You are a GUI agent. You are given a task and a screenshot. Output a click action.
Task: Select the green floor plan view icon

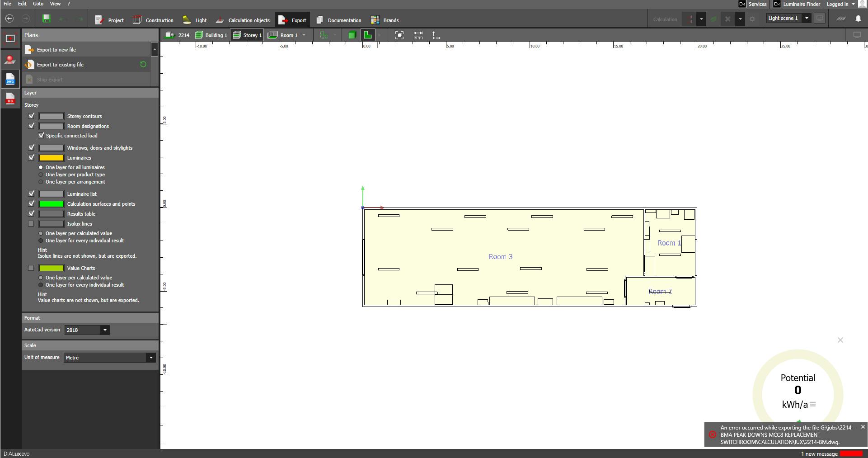(368, 35)
